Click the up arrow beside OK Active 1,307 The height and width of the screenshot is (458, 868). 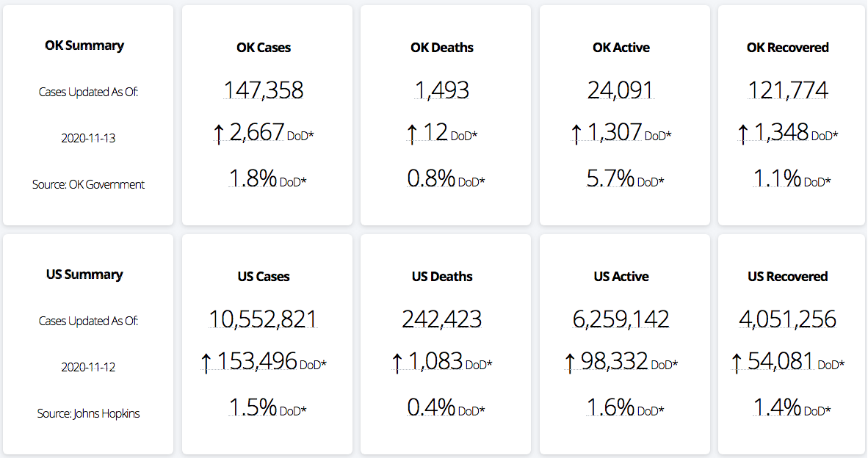click(576, 134)
